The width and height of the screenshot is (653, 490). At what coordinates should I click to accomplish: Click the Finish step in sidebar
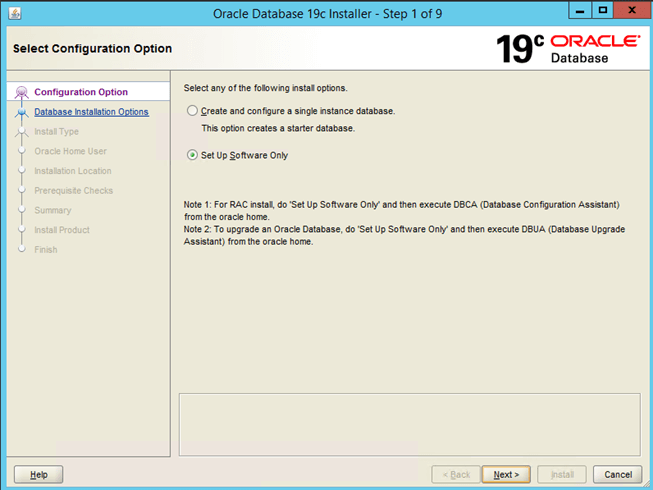point(46,250)
